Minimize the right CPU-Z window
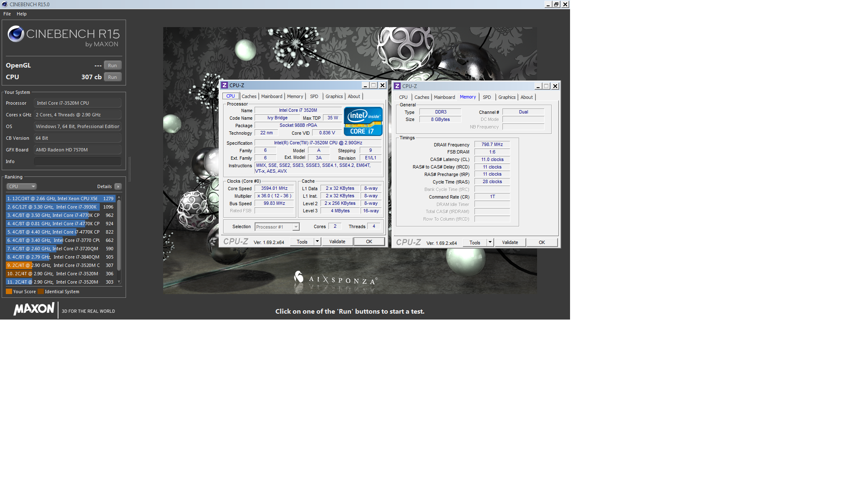Viewport: 868px width, 488px height. click(538, 86)
